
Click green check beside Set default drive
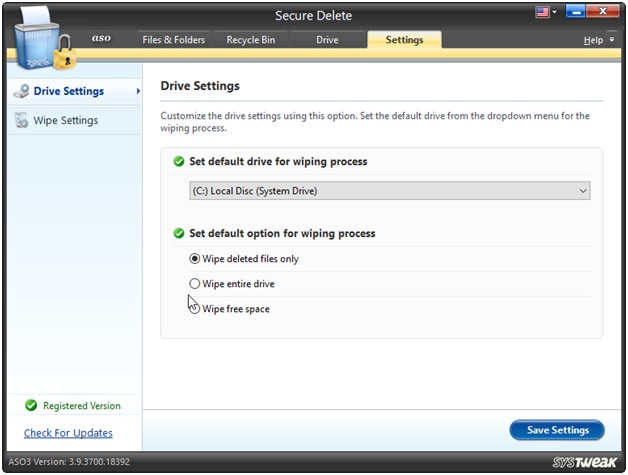(178, 161)
